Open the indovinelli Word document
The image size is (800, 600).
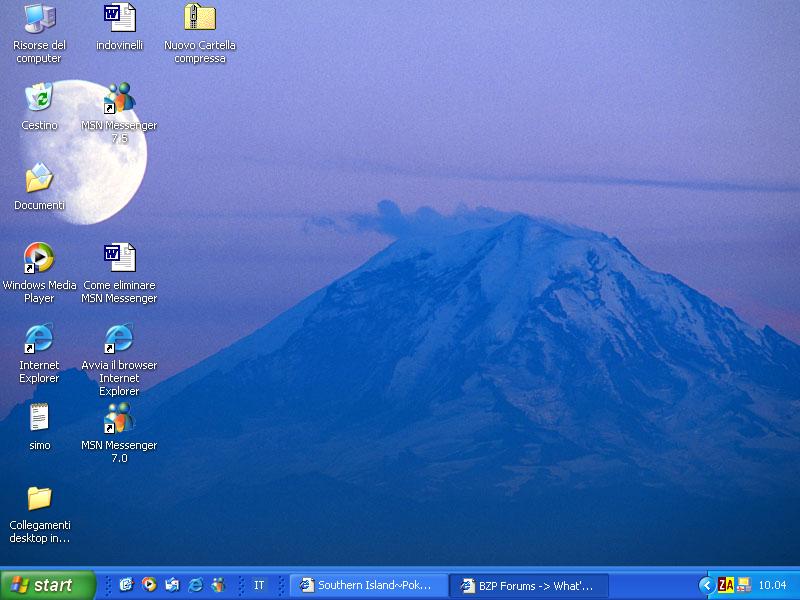coord(118,17)
